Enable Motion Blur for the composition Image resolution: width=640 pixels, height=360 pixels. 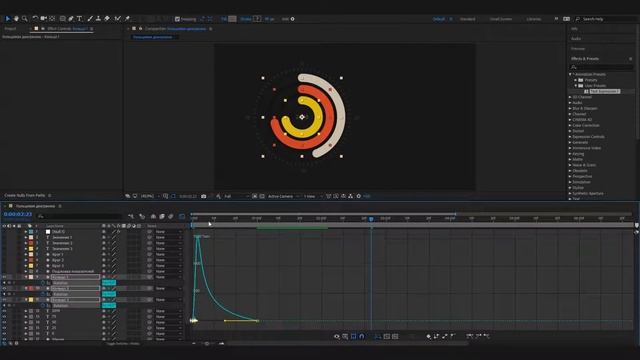point(171,216)
